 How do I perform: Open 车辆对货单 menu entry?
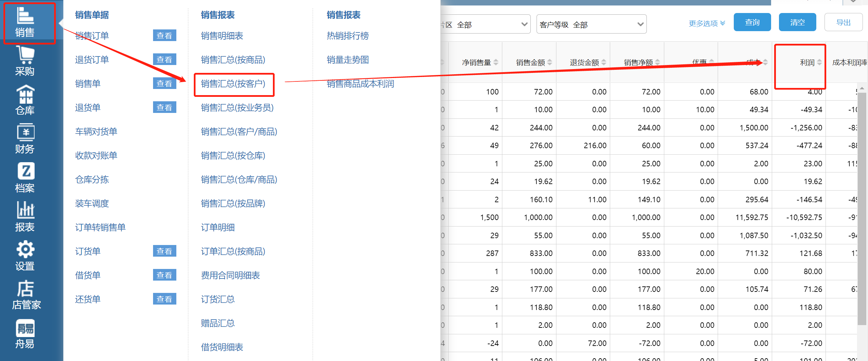[x=96, y=131]
